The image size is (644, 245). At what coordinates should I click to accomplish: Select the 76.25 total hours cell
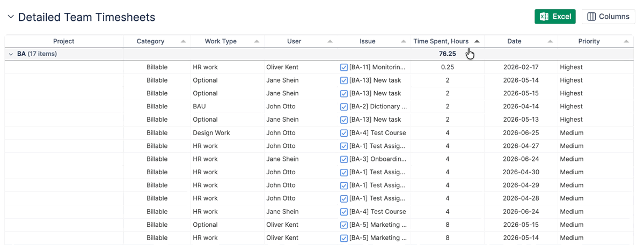(x=447, y=54)
